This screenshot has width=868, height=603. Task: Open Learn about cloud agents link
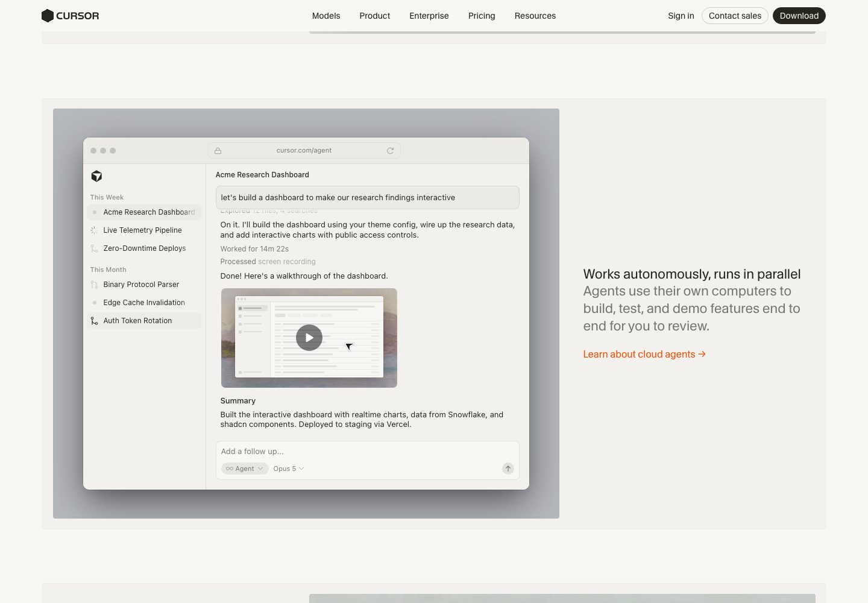(x=644, y=355)
